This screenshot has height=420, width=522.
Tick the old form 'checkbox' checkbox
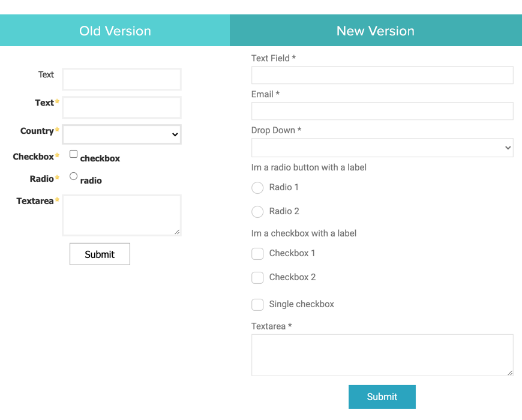(x=74, y=154)
